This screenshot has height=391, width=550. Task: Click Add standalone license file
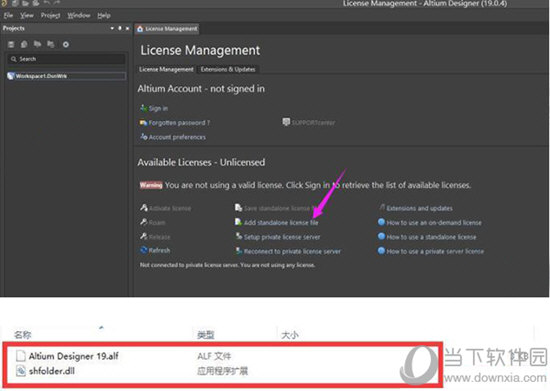[x=281, y=223]
